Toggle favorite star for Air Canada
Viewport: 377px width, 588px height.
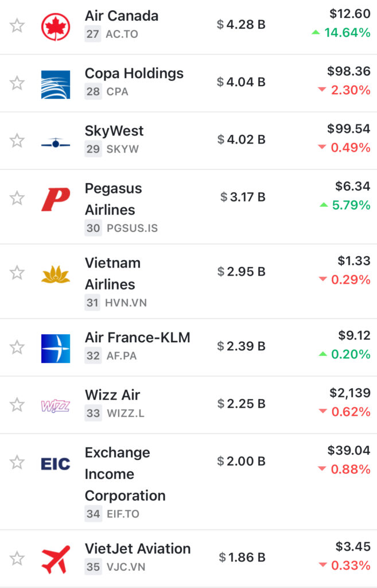(17, 26)
